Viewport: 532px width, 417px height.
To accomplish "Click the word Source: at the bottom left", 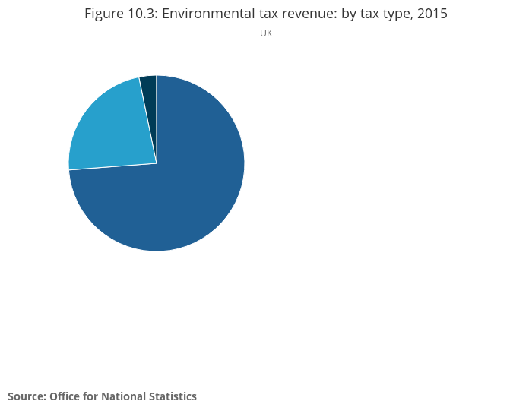I will coord(27,396).
